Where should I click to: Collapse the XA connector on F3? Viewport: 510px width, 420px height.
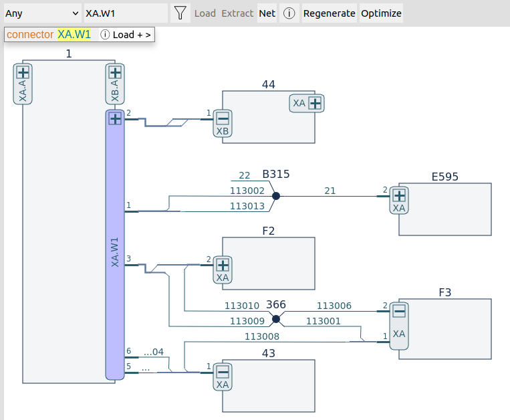[399, 311]
